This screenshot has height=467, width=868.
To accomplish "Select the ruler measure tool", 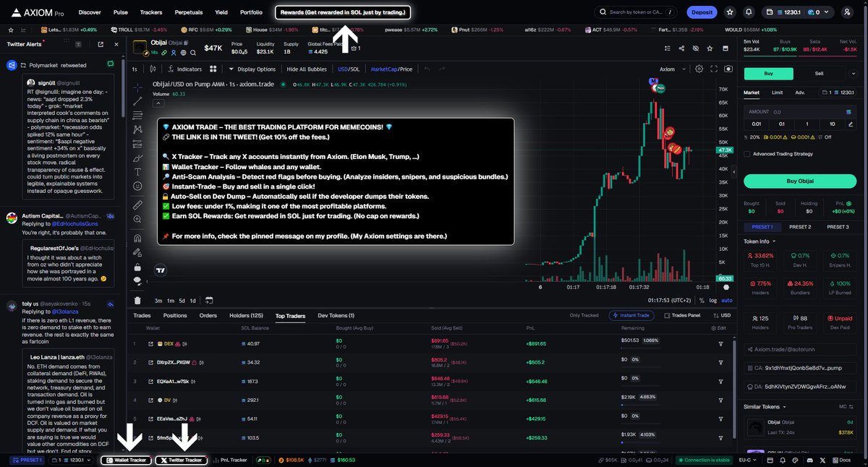I will [138, 205].
